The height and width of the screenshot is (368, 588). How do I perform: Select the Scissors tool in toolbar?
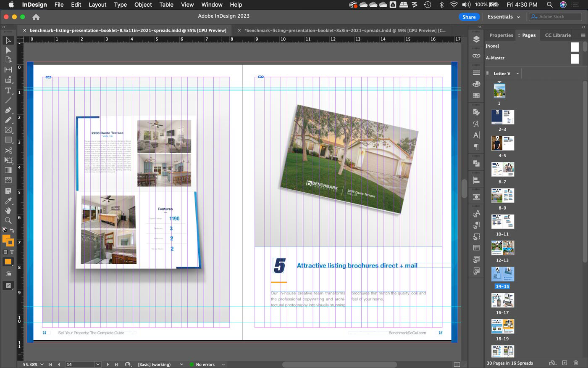pos(8,151)
